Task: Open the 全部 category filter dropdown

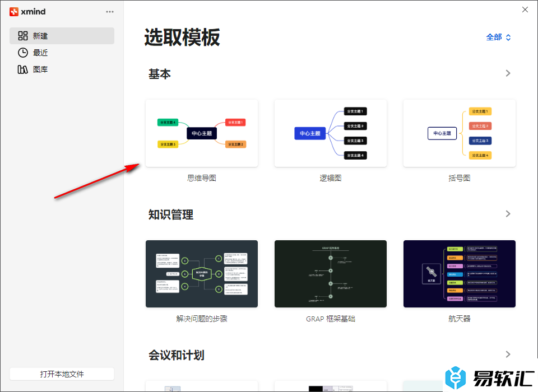Action: point(499,37)
